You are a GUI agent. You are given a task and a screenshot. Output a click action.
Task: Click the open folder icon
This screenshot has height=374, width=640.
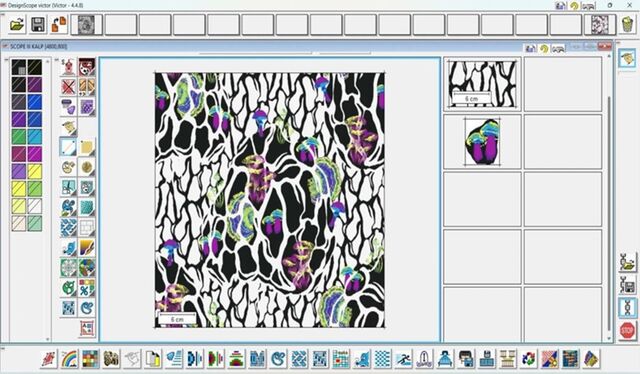coord(17,25)
